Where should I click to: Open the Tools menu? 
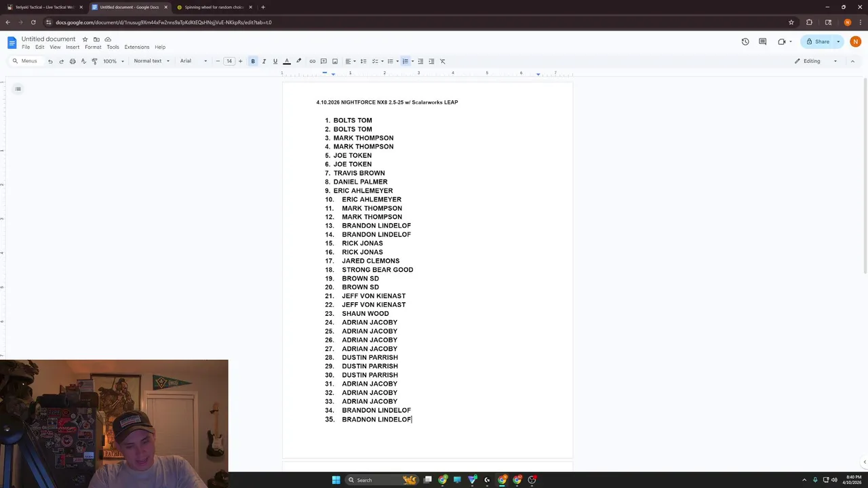(113, 47)
